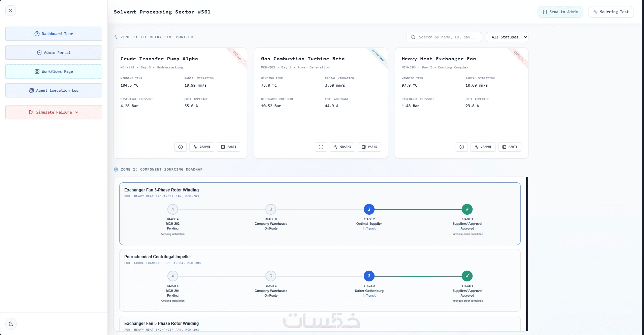The width and height of the screenshot is (644, 335).
Task: Expand the Simulate Failure dropdown
Action: pos(54,112)
